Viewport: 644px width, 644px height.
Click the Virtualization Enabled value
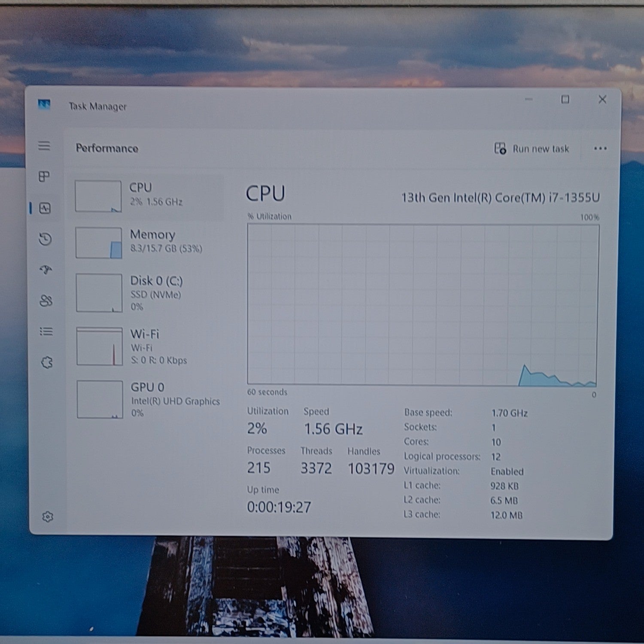point(507,471)
